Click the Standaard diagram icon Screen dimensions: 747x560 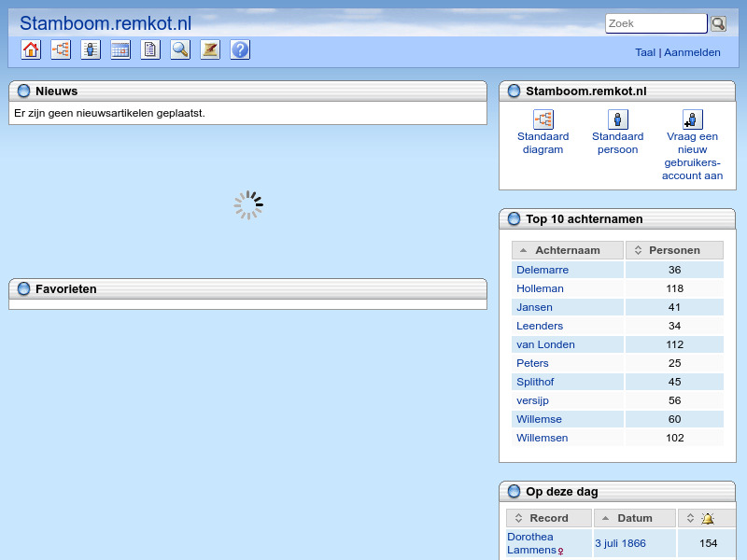coord(543,119)
